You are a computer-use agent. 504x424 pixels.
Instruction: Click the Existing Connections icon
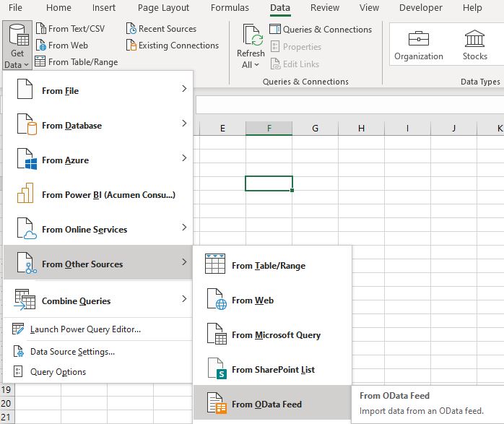[x=131, y=46]
